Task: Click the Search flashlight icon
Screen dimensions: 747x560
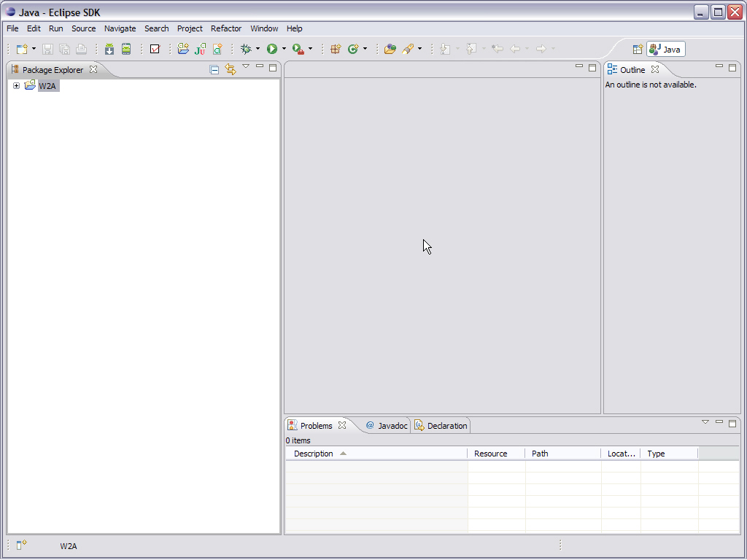Action: tap(408, 49)
